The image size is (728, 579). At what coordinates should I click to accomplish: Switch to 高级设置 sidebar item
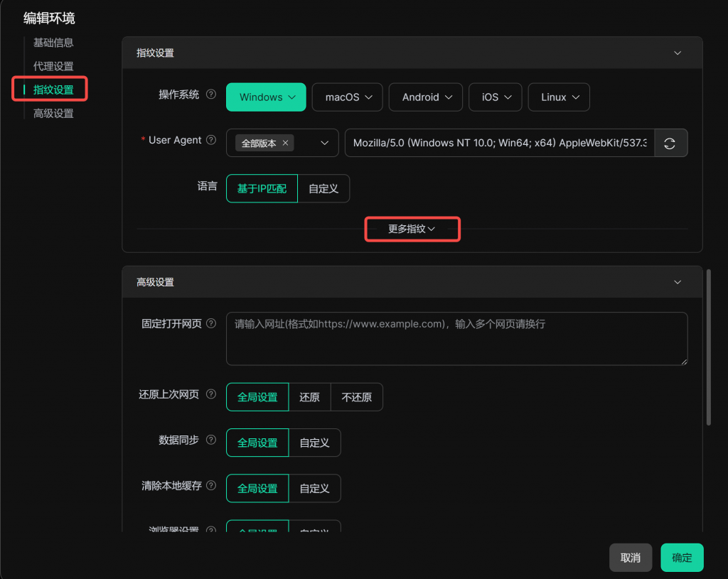pyautogui.click(x=53, y=113)
